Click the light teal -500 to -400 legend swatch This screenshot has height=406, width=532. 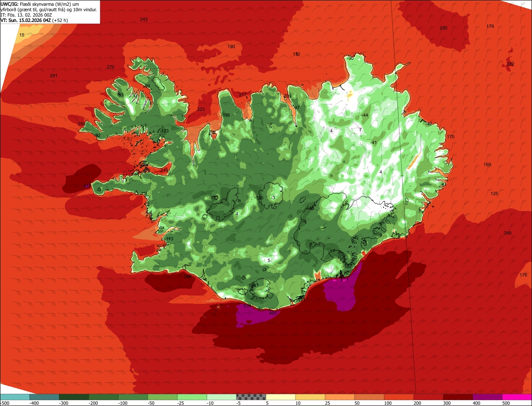15,397
